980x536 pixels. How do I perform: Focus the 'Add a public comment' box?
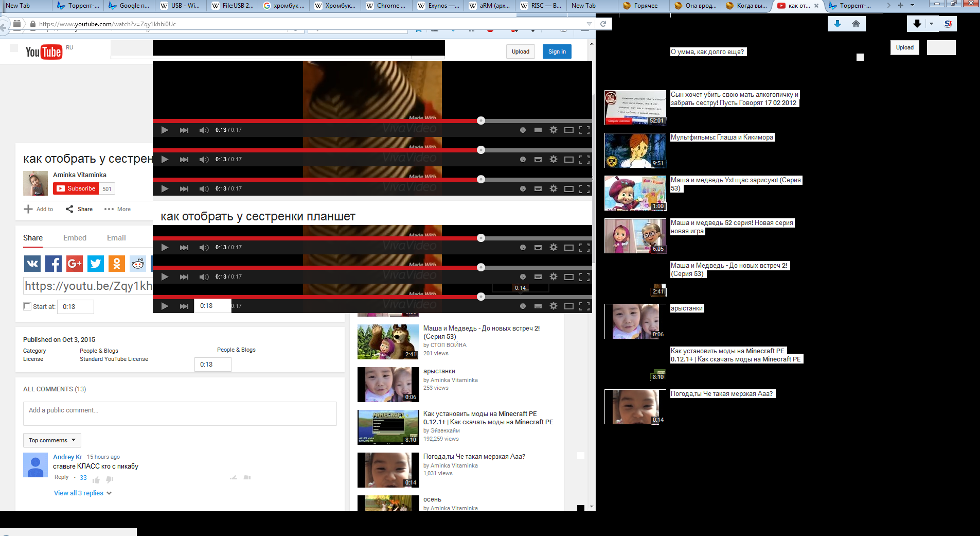(x=180, y=413)
